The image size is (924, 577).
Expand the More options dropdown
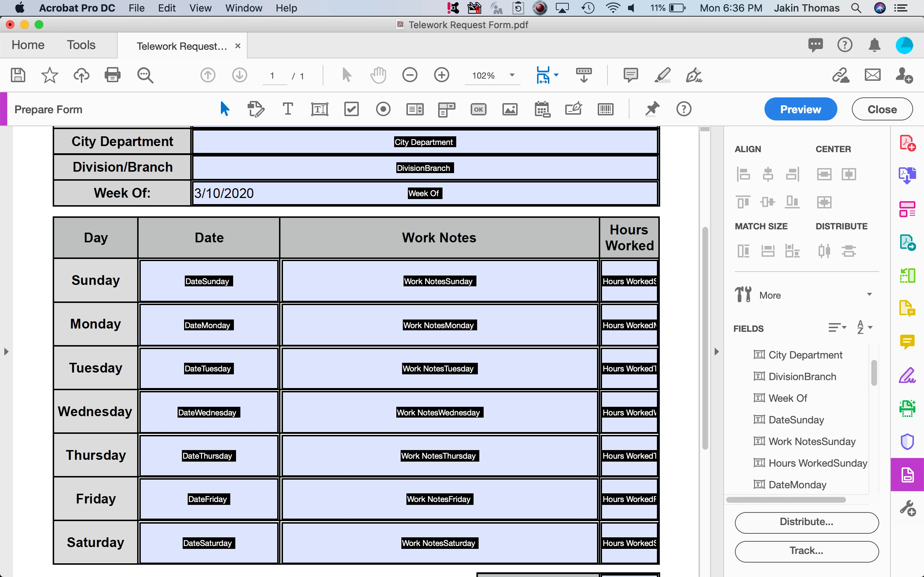pos(869,295)
